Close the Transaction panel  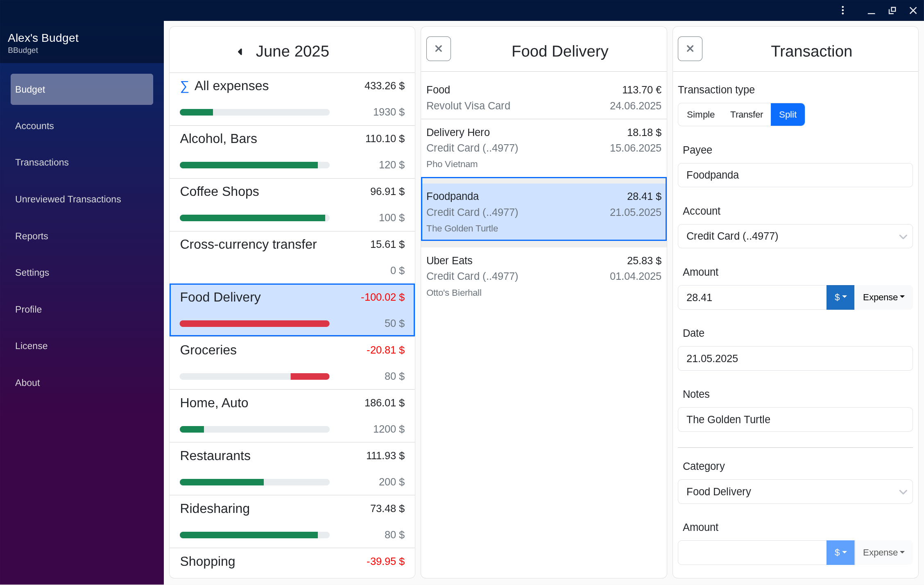[x=690, y=49]
